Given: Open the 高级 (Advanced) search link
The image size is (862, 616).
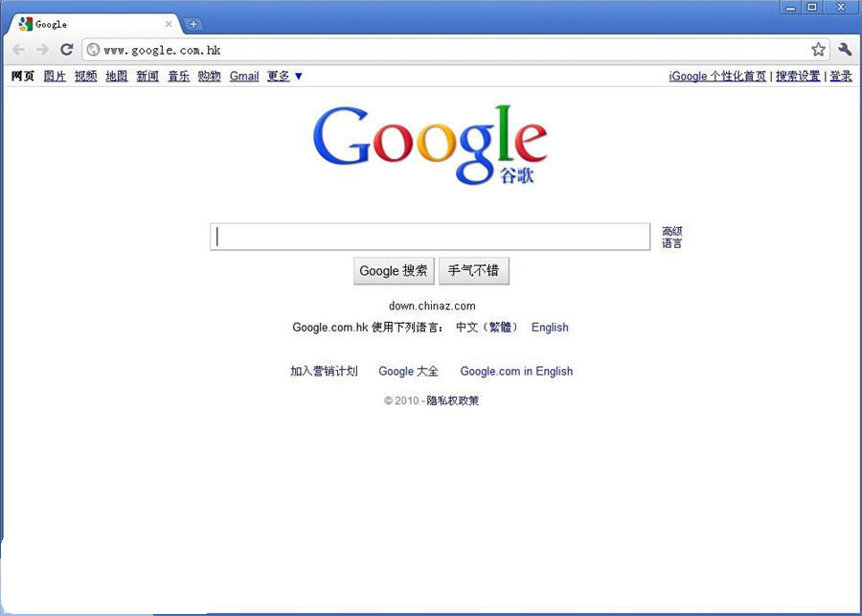Looking at the screenshot, I should point(671,231).
